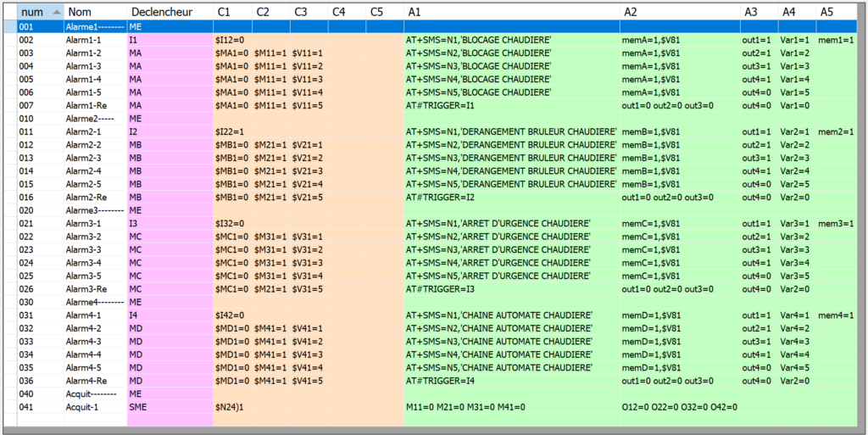Select the A1 column header
The height and width of the screenshot is (435, 868).
(415, 12)
